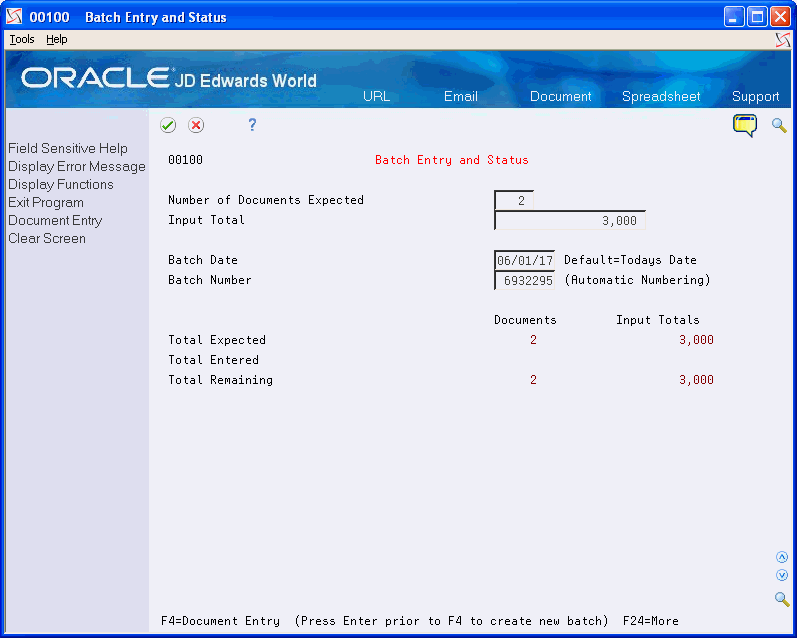Viewport: 797px width, 638px height.
Task: Click the menu bar right-side logo icon
Action: [x=783, y=40]
